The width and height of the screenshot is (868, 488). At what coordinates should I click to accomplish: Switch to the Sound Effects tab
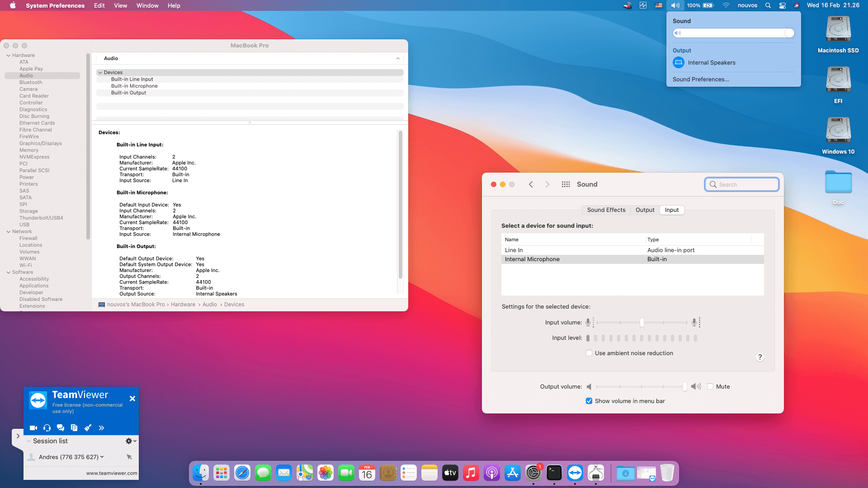click(606, 210)
